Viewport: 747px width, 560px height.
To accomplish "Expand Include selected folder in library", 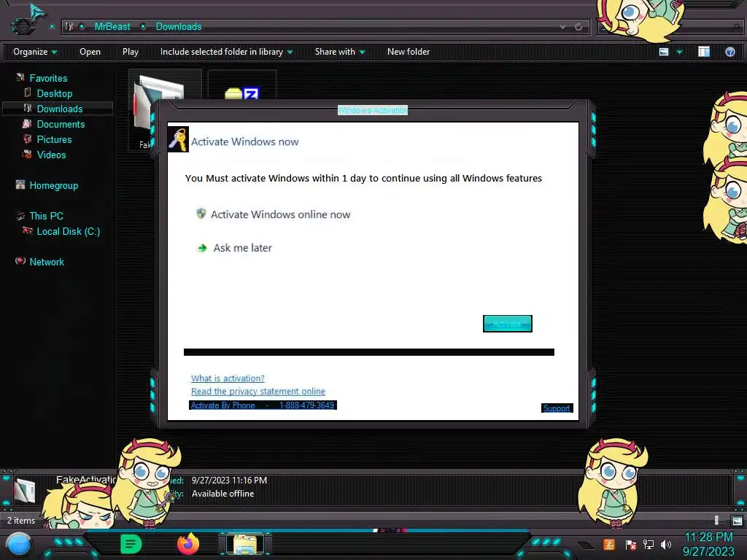I will (x=226, y=52).
